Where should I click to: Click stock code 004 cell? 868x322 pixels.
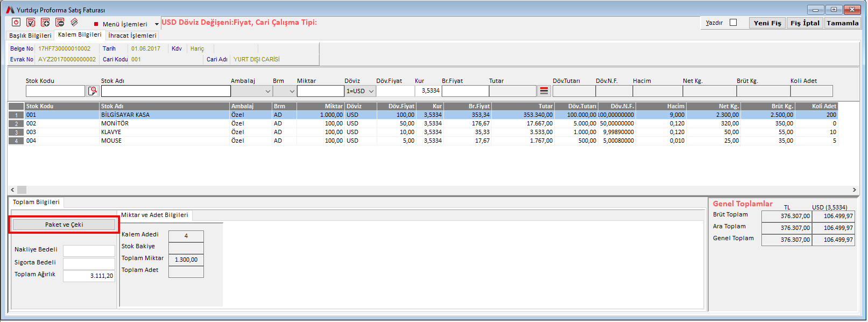point(62,141)
